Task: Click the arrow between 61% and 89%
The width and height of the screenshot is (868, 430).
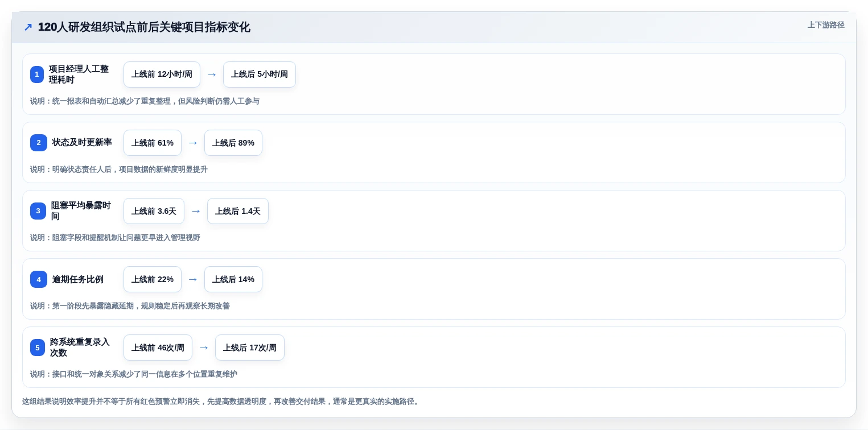Action: point(193,143)
